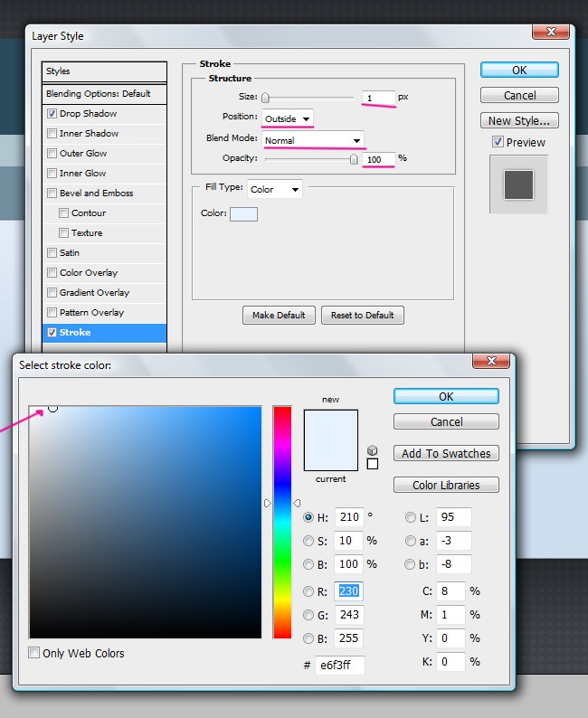Screen dimensions: 588x718
Task: Click the web-safe color cube warning icon
Action: click(372, 449)
